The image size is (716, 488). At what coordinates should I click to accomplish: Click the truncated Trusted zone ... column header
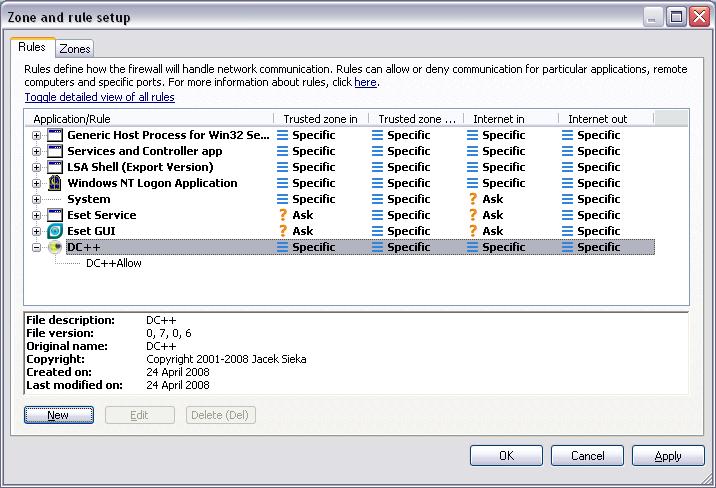click(416, 119)
